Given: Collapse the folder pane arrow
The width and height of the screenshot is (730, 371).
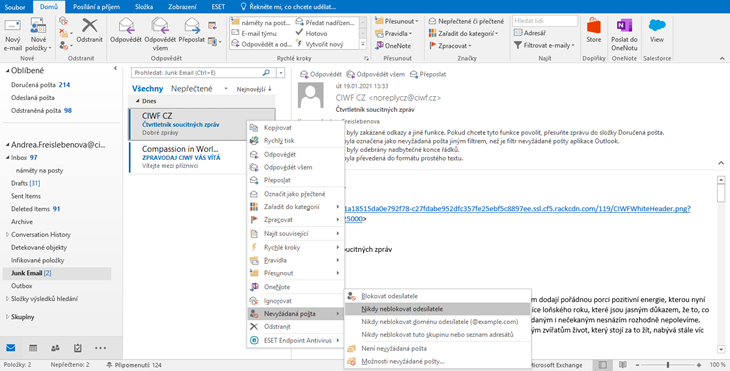Looking at the screenshot, I should (115, 68).
